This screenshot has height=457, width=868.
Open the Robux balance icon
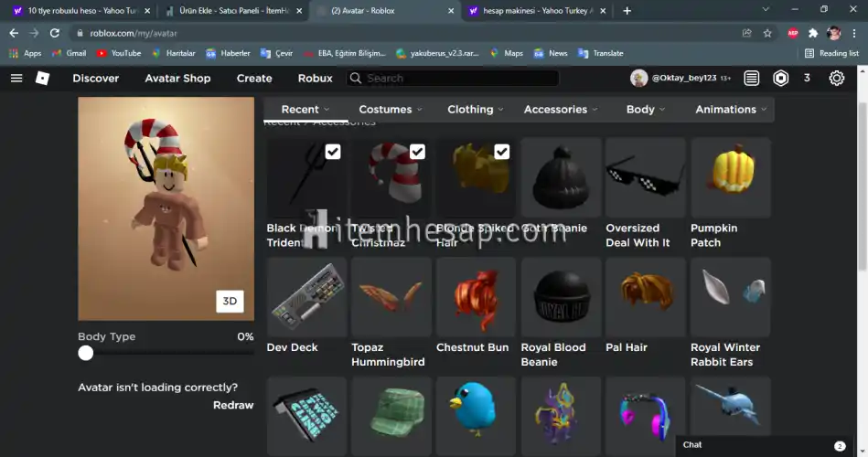pos(780,79)
